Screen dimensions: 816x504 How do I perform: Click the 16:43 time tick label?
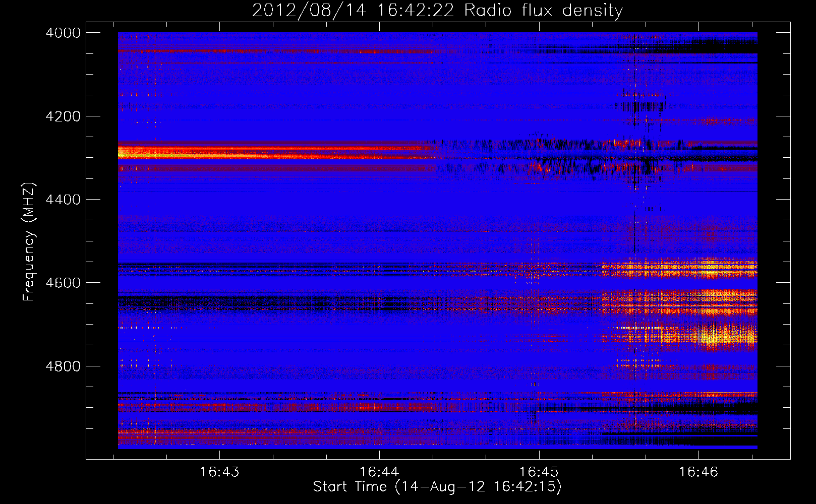(x=219, y=472)
